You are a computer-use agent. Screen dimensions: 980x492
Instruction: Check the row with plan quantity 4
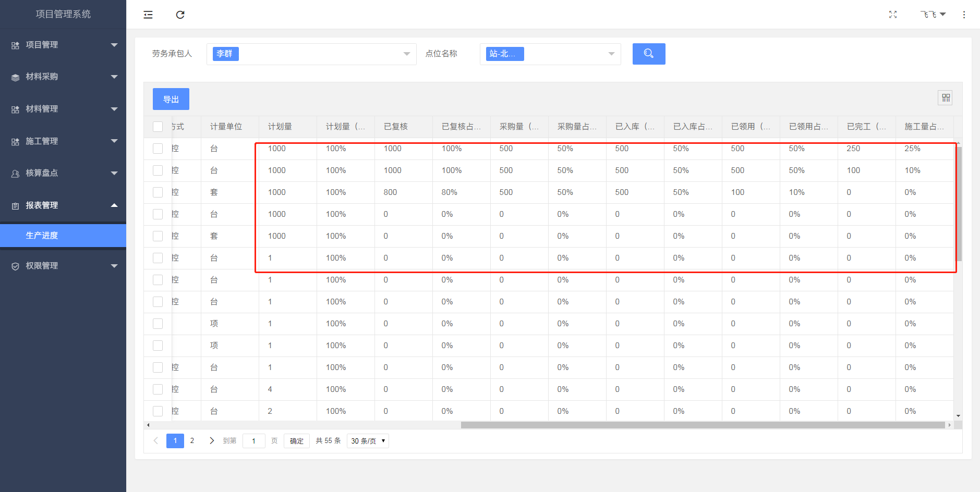click(158, 389)
